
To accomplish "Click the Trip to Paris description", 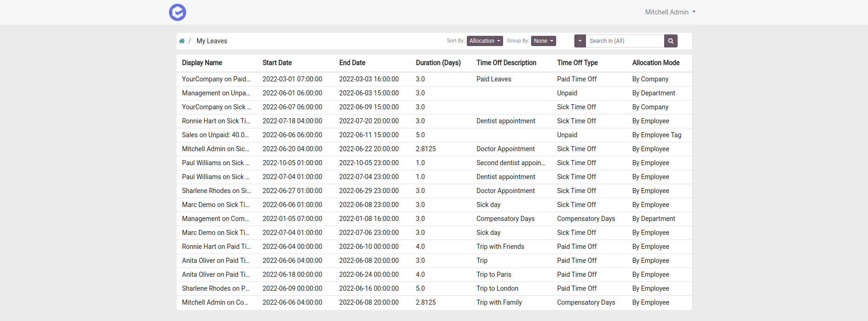I will [x=494, y=274].
